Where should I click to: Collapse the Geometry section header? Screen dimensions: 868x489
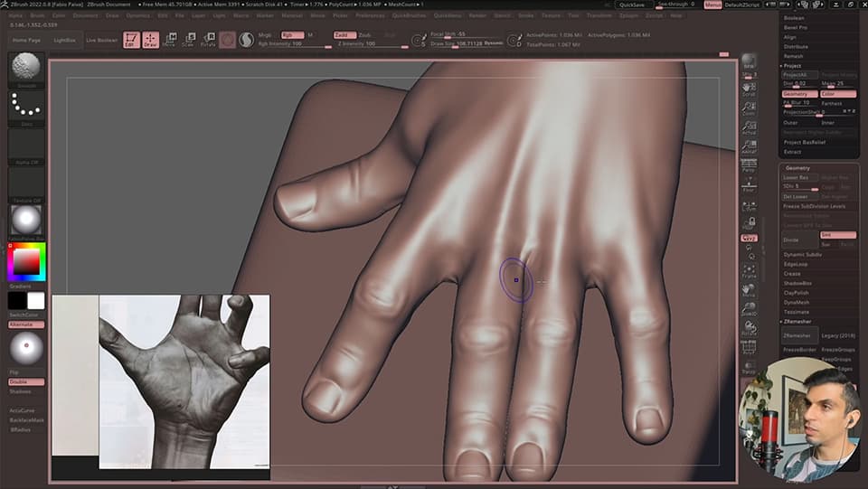pyautogui.click(x=797, y=167)
